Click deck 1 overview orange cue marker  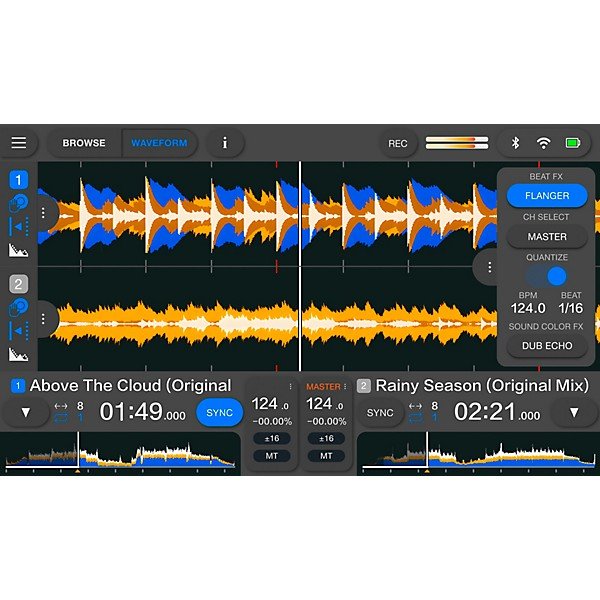click(x=78, y=471)
